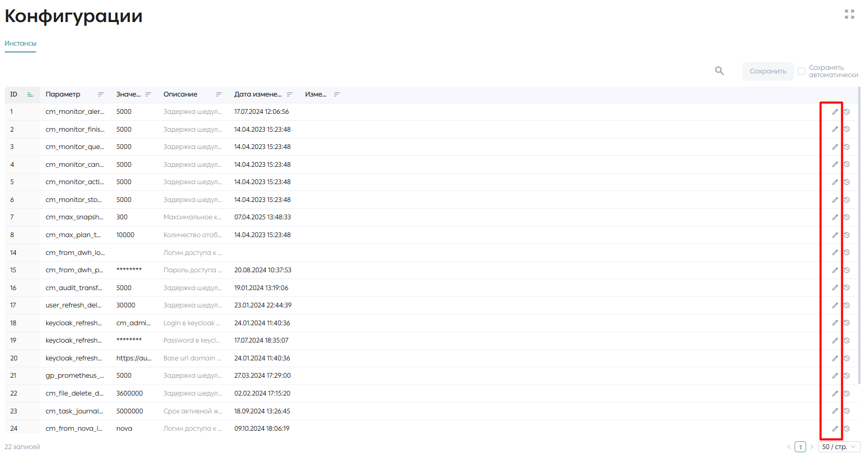Expand the 50 / стр. page size dropdown

(x=839, y=447)
